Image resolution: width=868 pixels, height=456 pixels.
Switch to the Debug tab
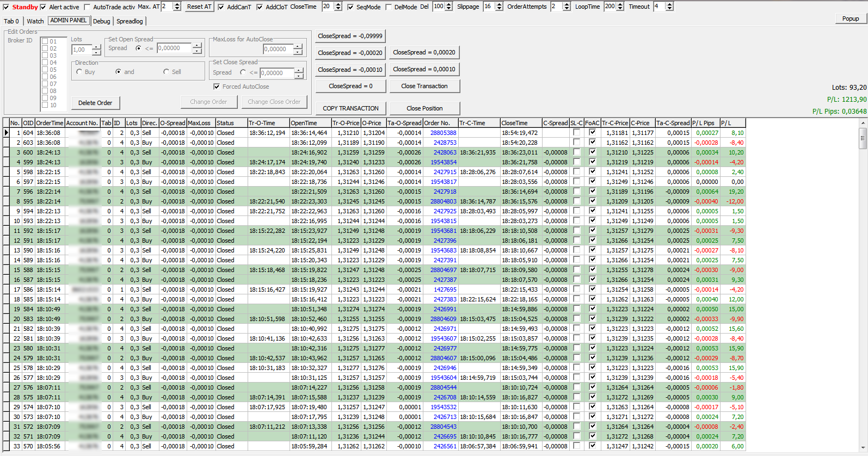(101, 21)
